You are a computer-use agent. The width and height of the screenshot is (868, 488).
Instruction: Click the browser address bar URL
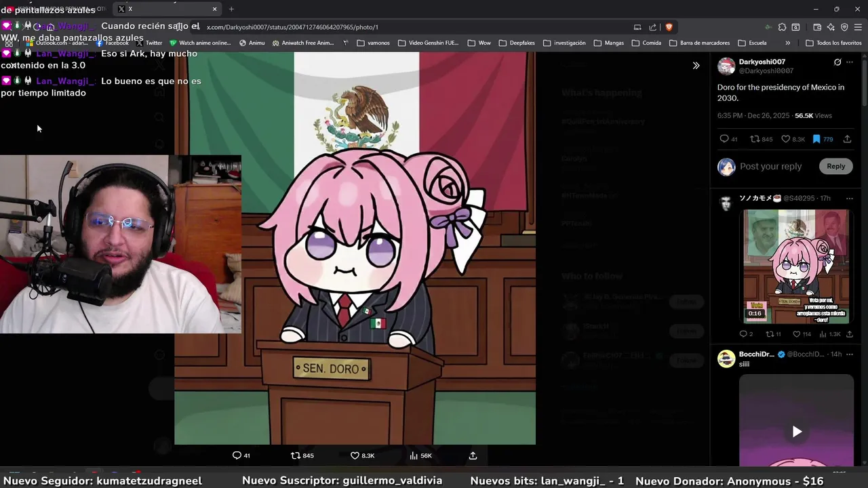pos(292,27)
